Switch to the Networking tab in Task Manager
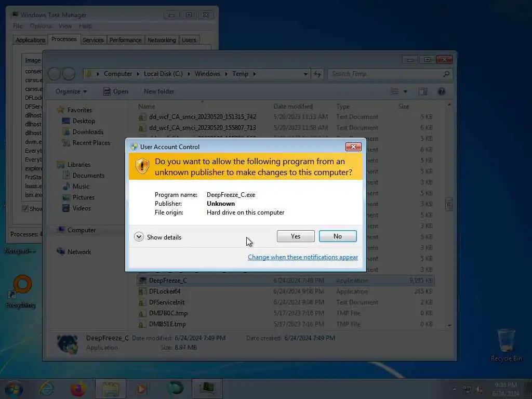 click(162, 40)
